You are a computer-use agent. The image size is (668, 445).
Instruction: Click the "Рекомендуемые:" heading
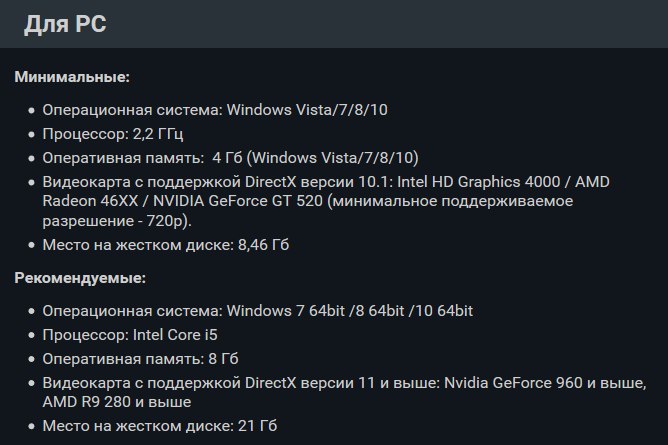click(x=80, y=278)
